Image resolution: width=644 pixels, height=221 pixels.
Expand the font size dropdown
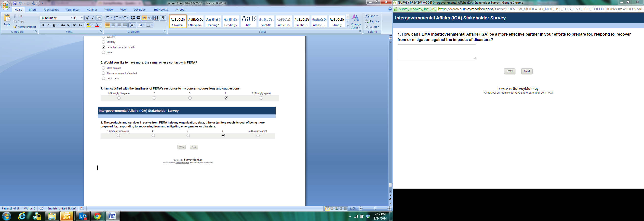pos(82,18)
